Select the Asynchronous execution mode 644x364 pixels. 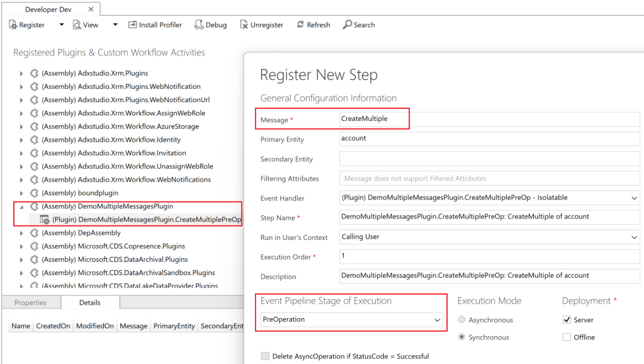(463, 320)
